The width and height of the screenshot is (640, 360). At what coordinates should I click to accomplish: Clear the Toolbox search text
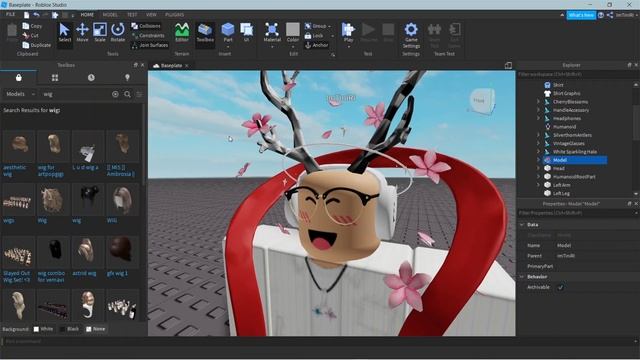coord(116,94)
